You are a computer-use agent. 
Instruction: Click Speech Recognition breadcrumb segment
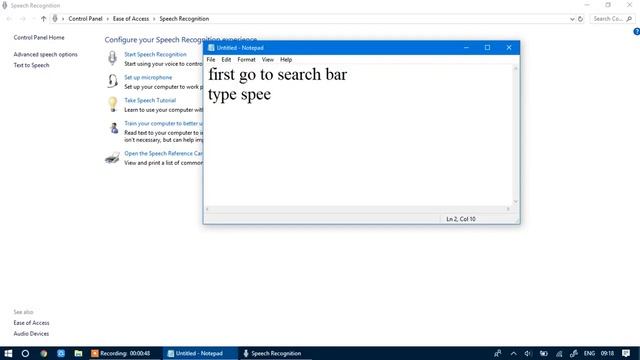tap(184, 19)
